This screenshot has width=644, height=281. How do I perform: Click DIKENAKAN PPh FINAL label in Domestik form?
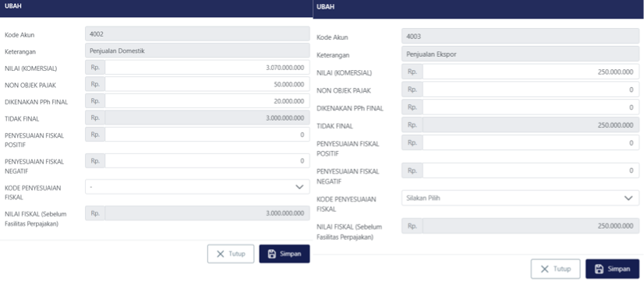point(36,102)
